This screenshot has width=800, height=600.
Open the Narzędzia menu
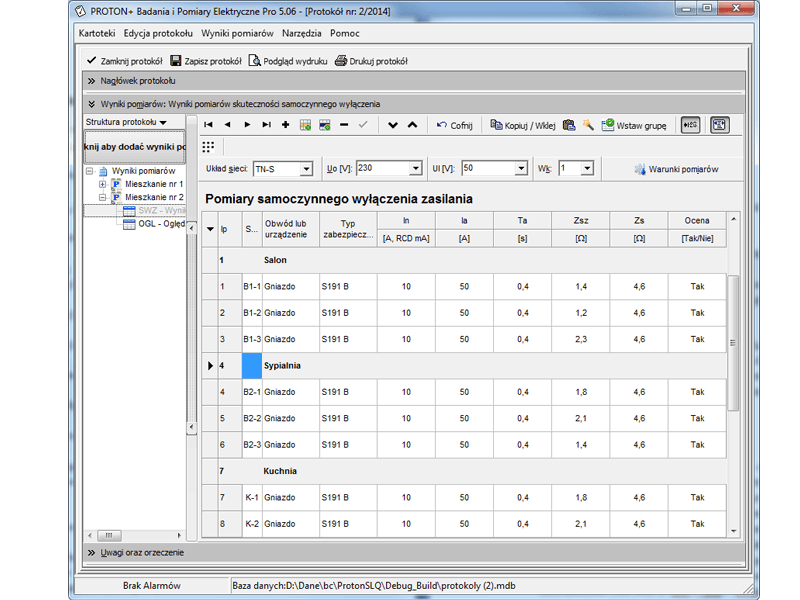click(x=302, y=33)
